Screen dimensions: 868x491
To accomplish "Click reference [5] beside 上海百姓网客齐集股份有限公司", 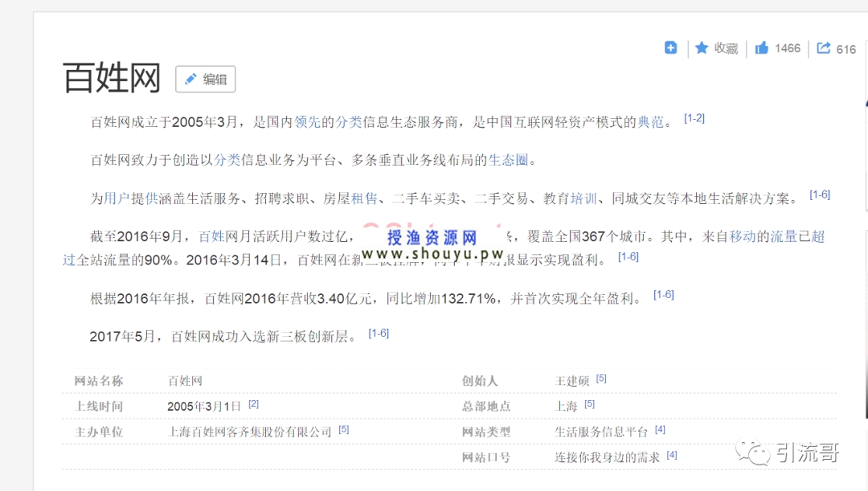I will tap(344, 430).
